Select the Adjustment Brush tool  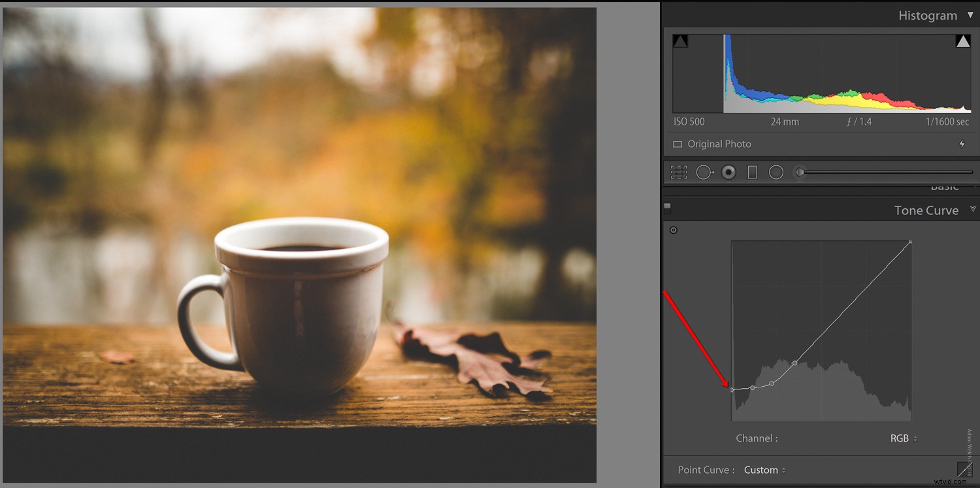tap(798, 172)
